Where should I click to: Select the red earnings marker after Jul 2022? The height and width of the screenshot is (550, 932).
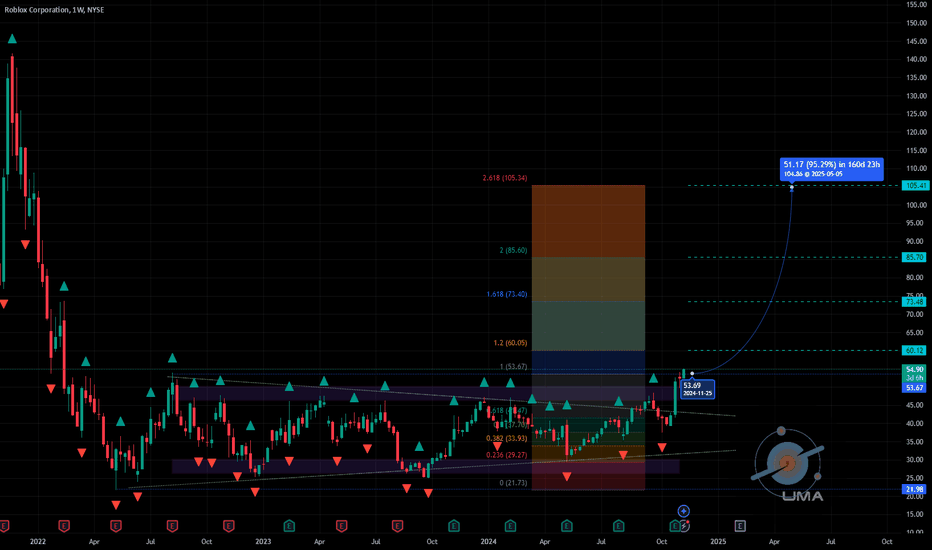[172, 526]
